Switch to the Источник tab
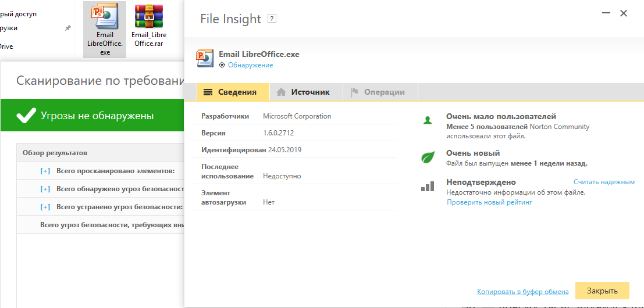The image size is (644, 308). pos(306,92)
